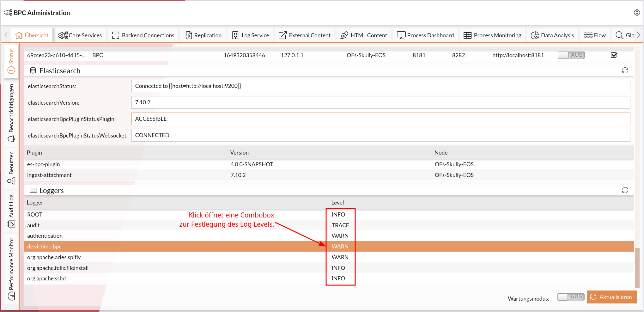Image resolution: width=644 pixels, height=312 pixels.
Task: Open the Status sidebar panel
Action: coord(11,61)
